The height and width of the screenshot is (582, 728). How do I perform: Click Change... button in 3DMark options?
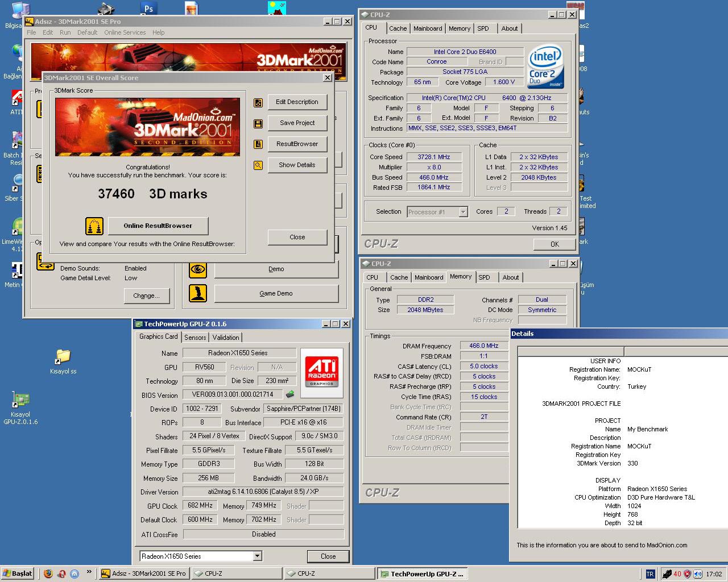[147, 296]
